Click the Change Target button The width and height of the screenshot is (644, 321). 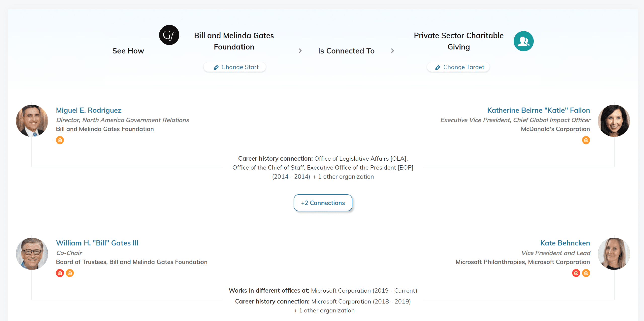[x=458, y=67]
